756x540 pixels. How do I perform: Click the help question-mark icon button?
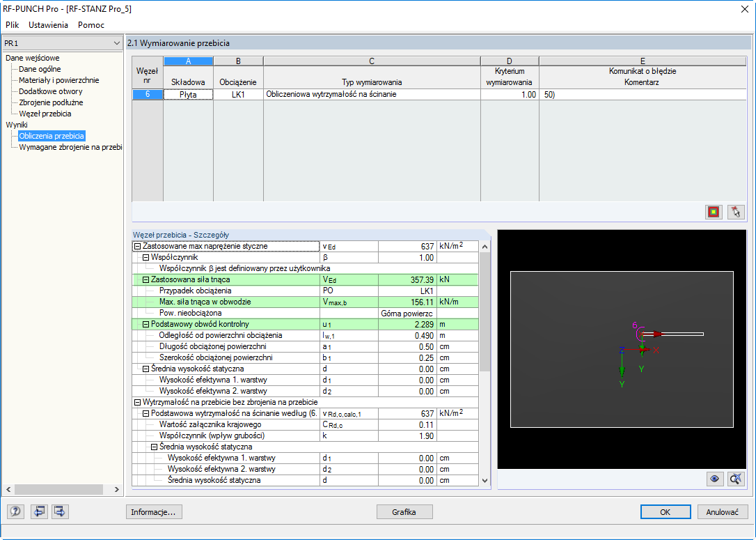pos(15,511)
